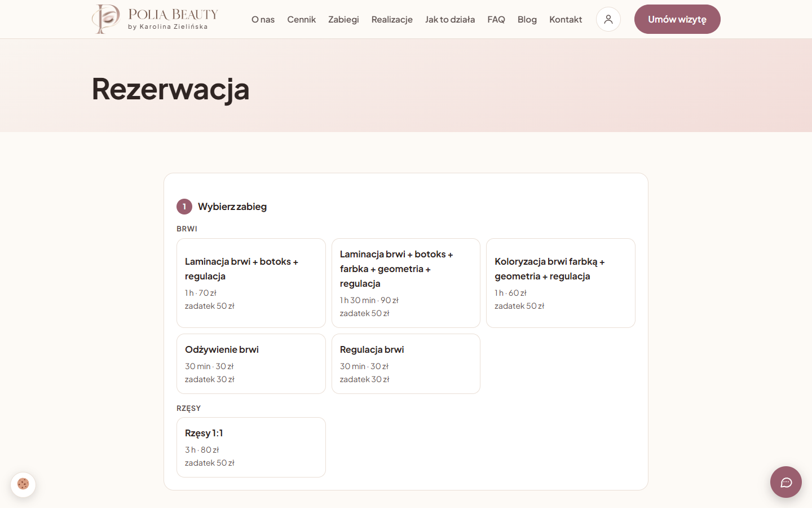Screen dimensions: 812x508
Task: Open the user account icon
Action: point(608,19)
